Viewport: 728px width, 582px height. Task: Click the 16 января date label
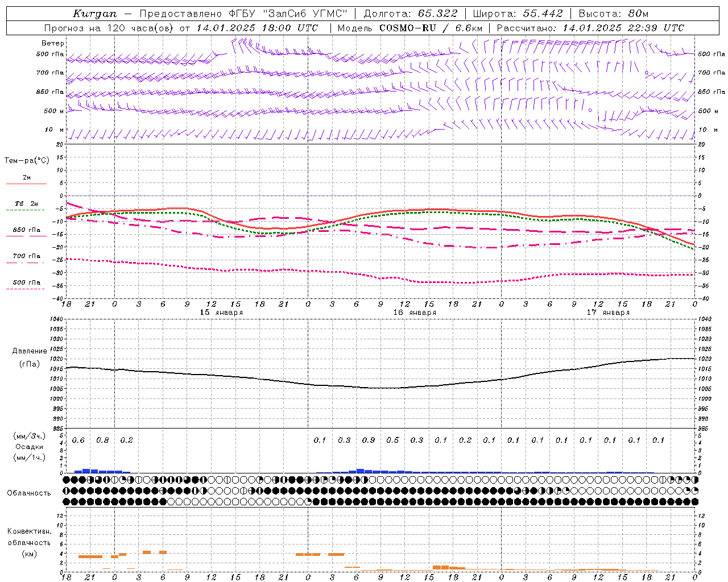coord(415,313)
